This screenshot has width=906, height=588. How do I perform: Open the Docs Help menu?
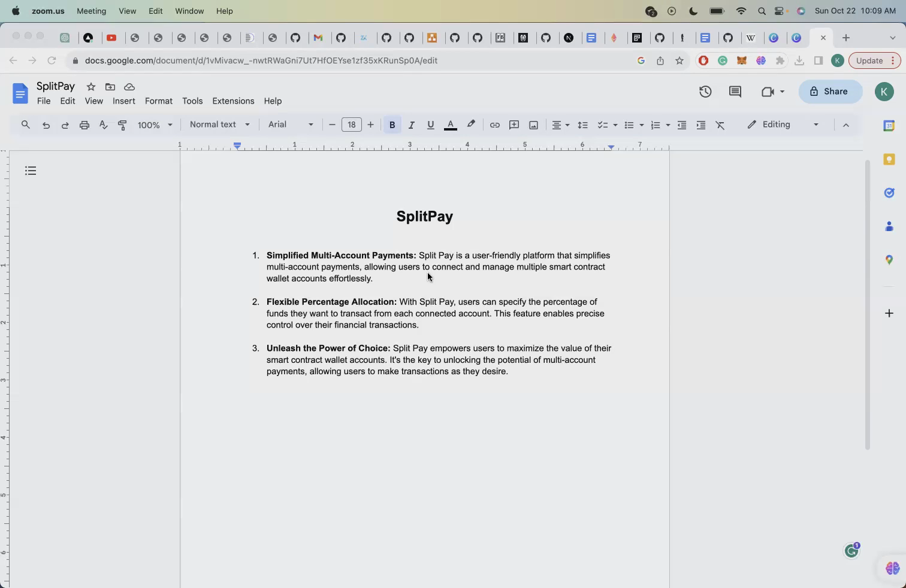[273, 101]
